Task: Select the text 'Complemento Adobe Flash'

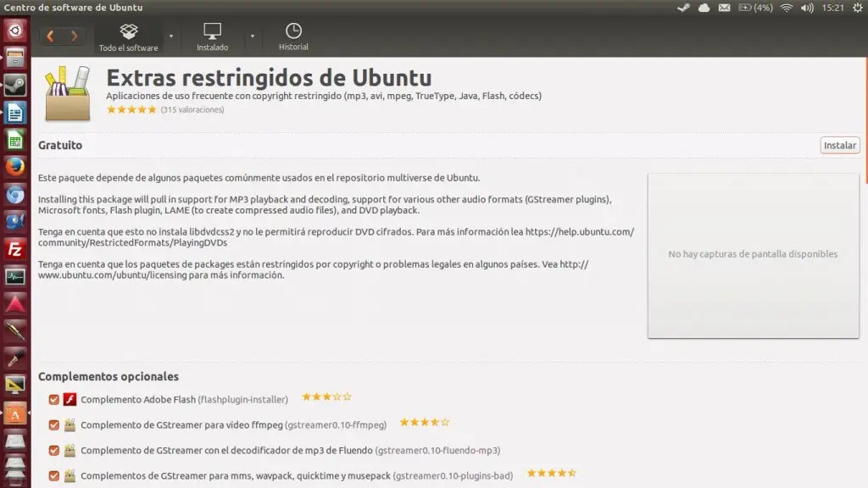Action: 138,400
